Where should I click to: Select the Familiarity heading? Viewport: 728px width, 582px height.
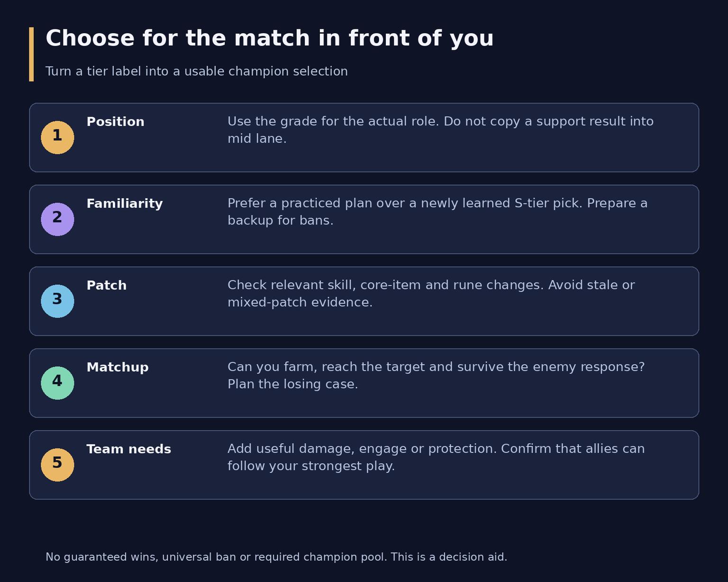(125, 204)
